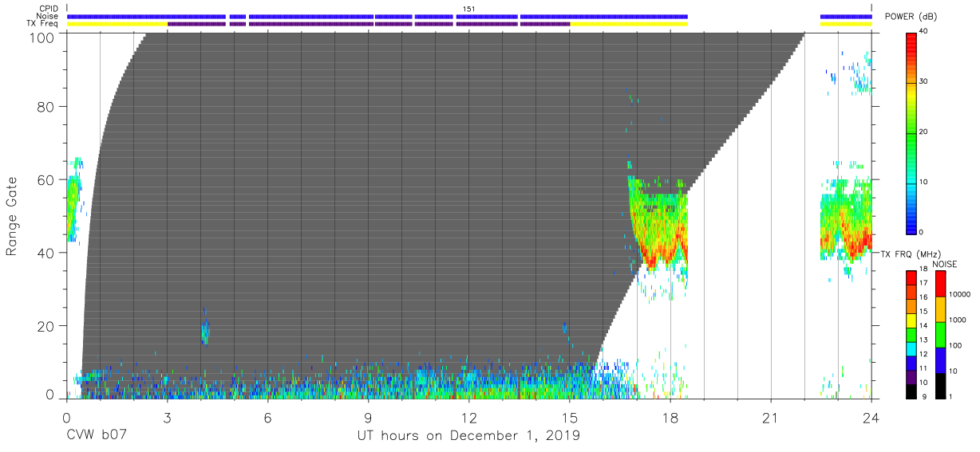980x452 pixels.
Task: Click the 'NOISE' legend title
Action: click(x=946, y=263)
